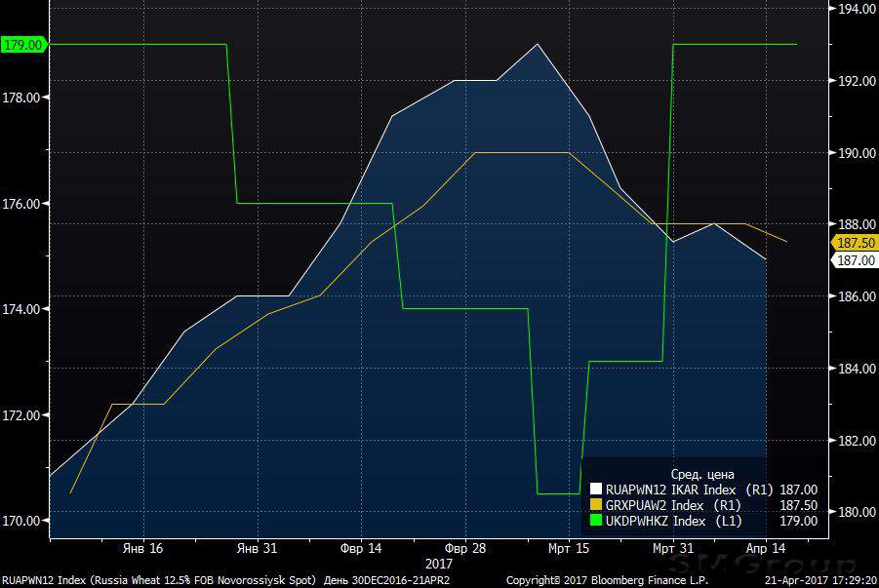Viewport: 879px width, 588px height.
Task: Click the green UKDPWHKZ legend color swatch
Action: pos(597,522)
